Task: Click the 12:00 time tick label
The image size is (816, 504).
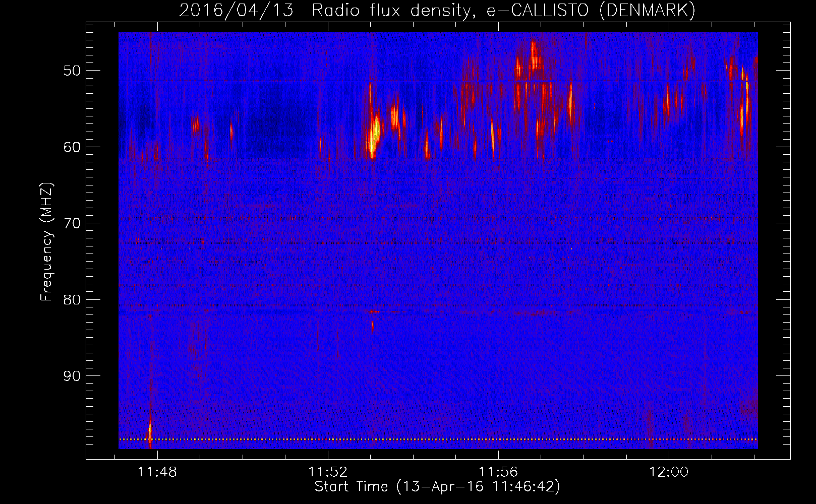Action: [x=669, y=472]
